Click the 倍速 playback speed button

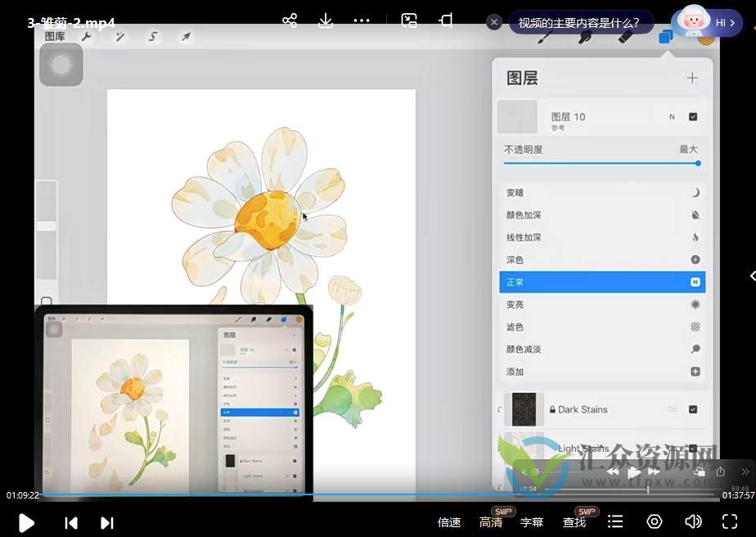(x=449, y=521)
